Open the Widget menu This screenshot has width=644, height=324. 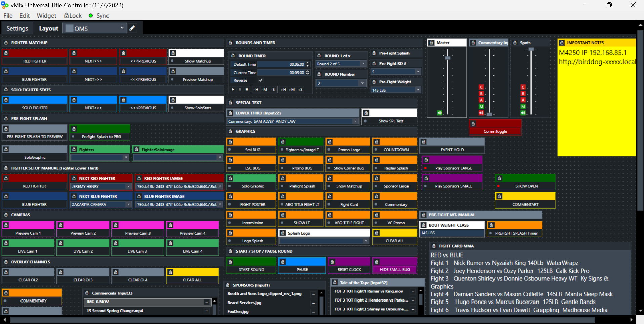[x=46, y=16]
